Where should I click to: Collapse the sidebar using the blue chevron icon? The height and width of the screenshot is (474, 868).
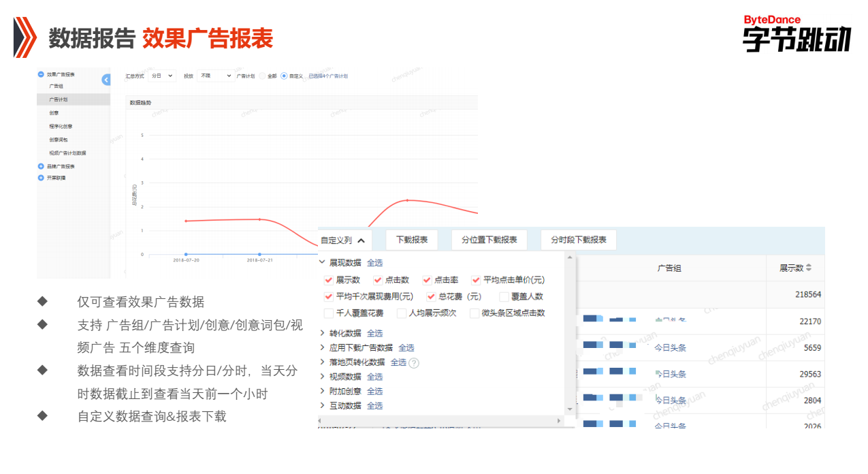click(x=105, y=80)
